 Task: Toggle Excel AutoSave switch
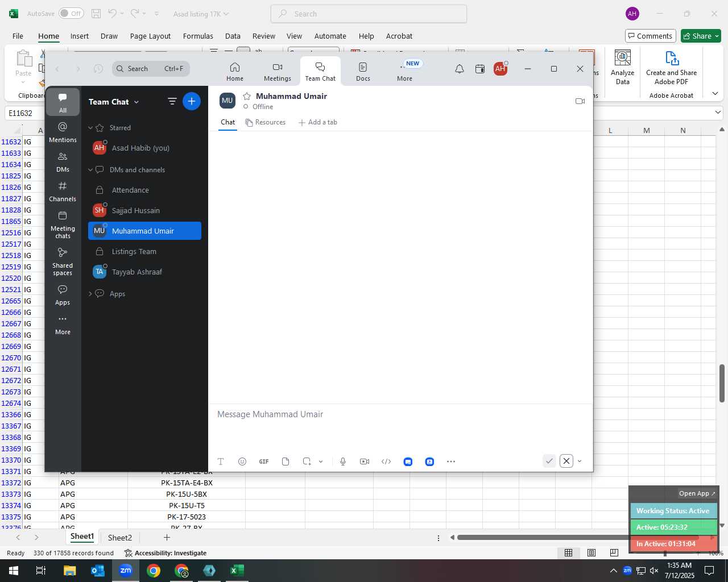coord(71,14)
